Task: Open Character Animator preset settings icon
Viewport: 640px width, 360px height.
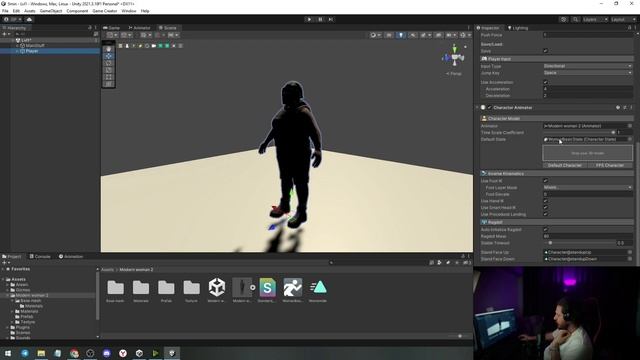Action: pos(625,108)
